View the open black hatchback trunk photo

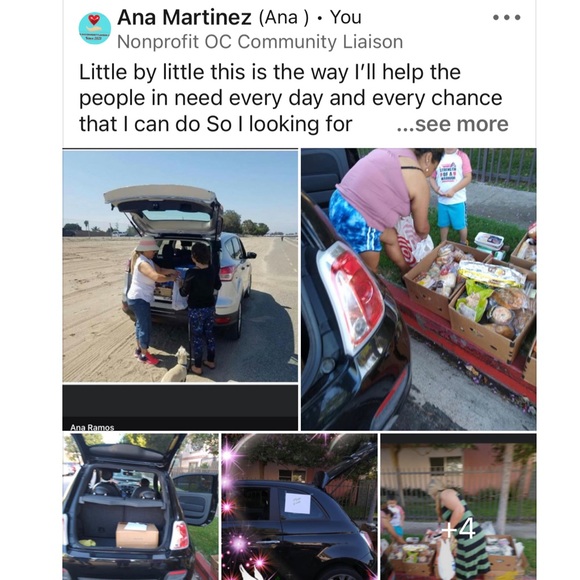[141, 506]
